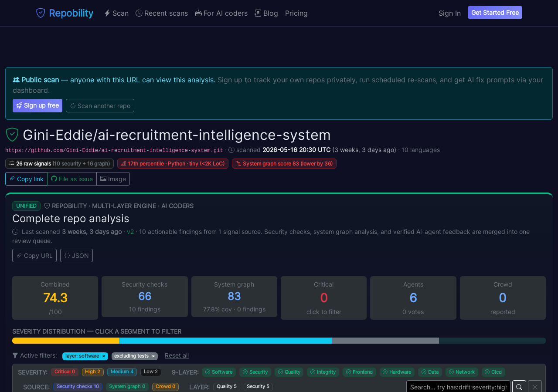
Task: Click the clear search X button
Action: coord(535,387)
